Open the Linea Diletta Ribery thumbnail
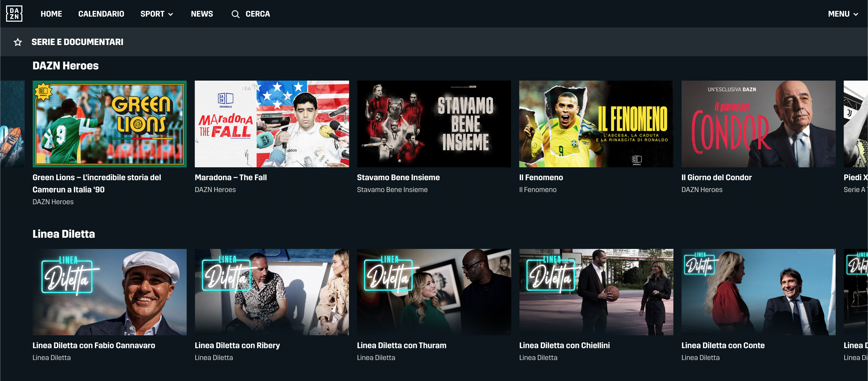 click(x=272, y=292)
